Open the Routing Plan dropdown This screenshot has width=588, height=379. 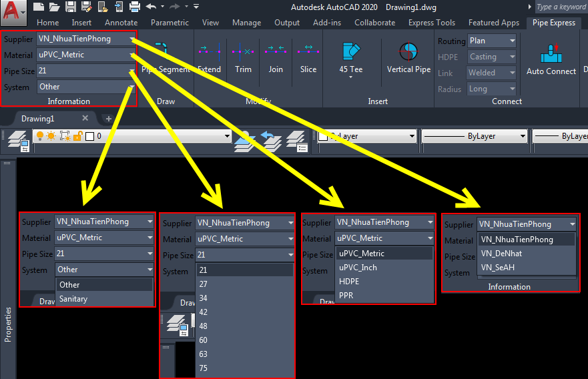[x=492, y=41]
